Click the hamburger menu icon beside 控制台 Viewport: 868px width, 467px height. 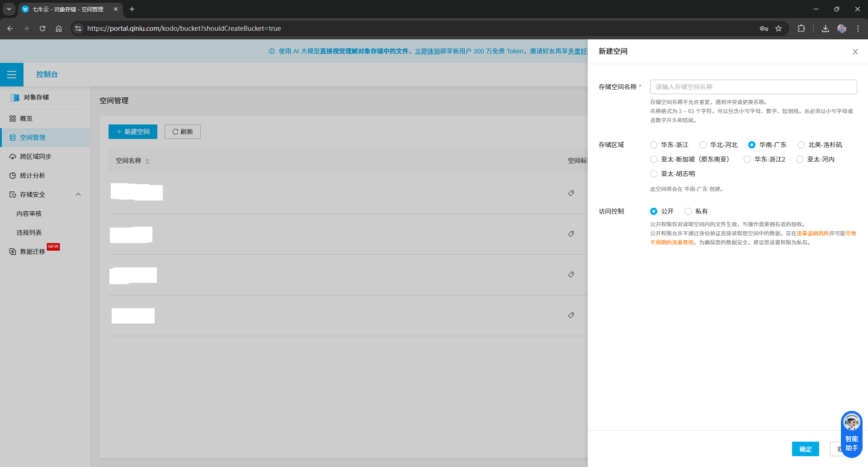pos(12,75)
